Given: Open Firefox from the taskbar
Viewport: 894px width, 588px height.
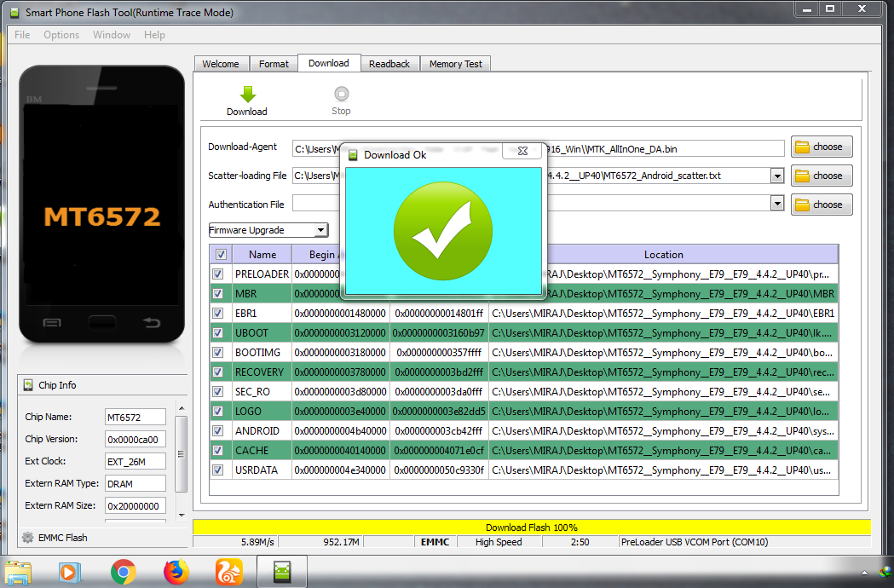Looking at the screenshot, I should point(176,572).
